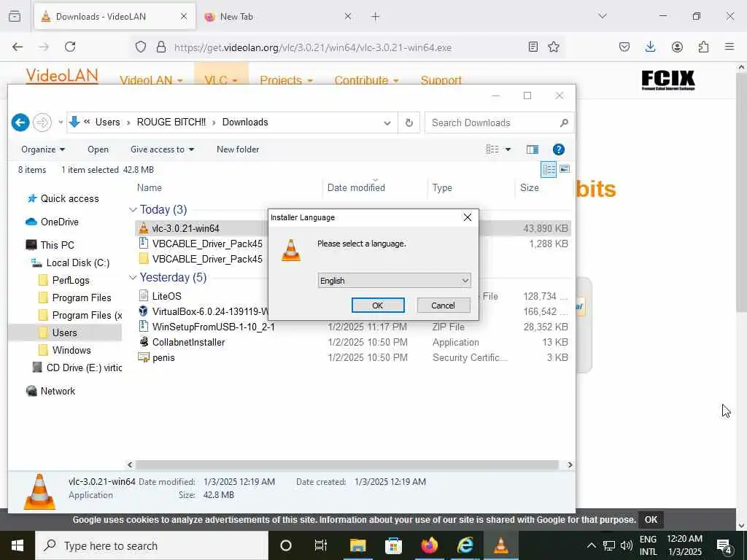747x560 pixels.
Task: Open Internet Explorer from the taskbar
Action: click(x=465, y=545)
